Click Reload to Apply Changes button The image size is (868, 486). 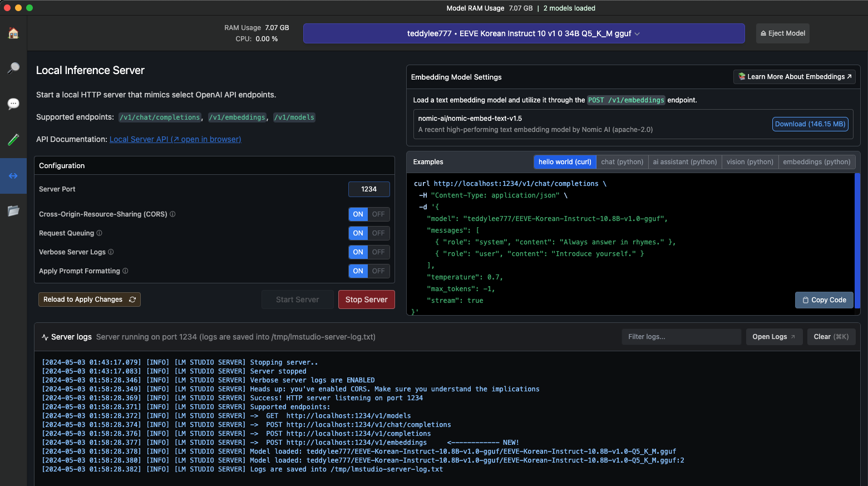click(90, 300)
